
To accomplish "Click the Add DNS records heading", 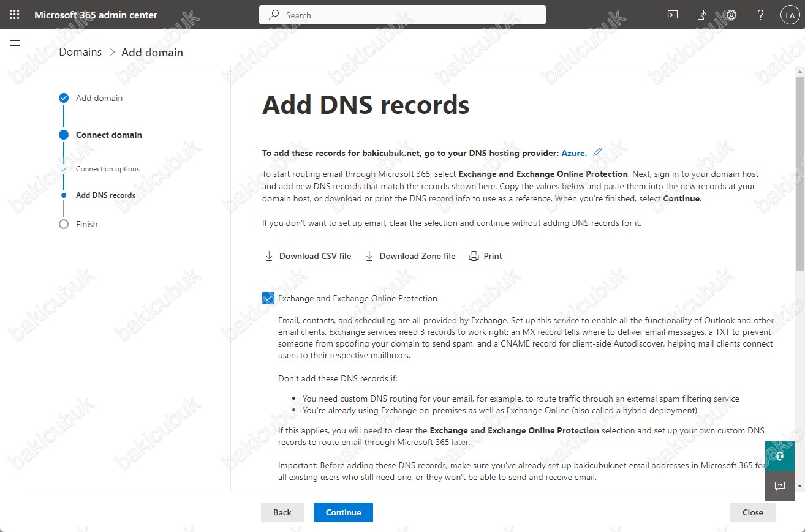I will pos(366,105).
